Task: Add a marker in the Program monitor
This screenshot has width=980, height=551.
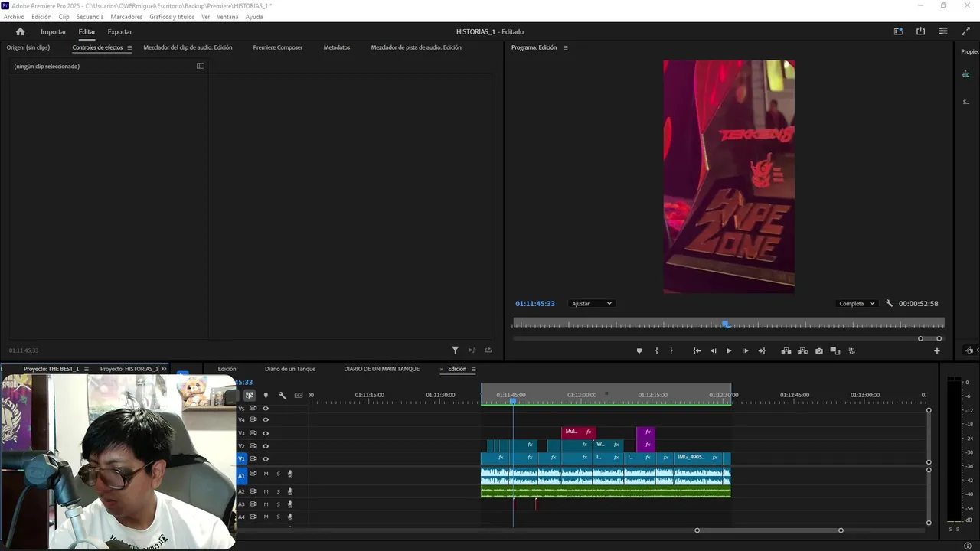Action: click(639, 350)
